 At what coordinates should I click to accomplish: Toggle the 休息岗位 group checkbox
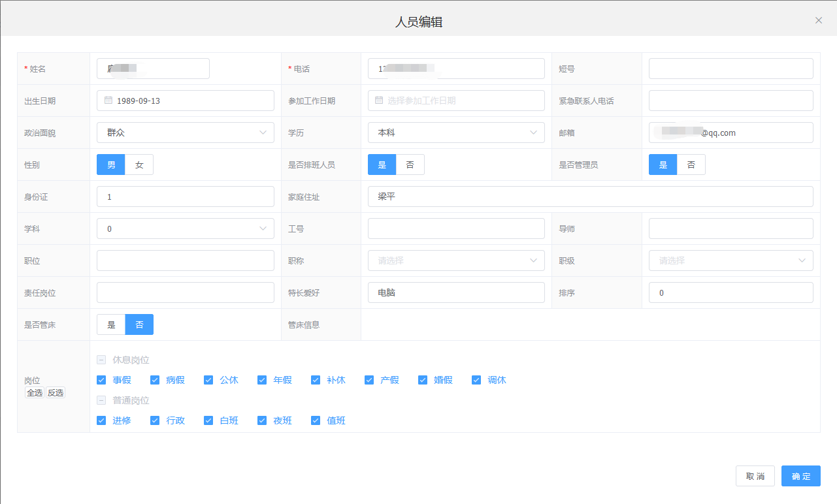pos(101,360)
